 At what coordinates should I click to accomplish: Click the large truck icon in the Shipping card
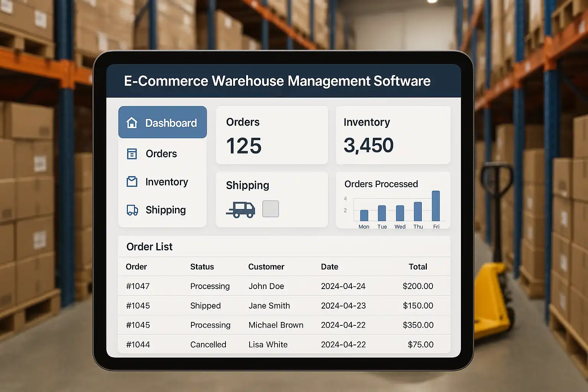pyautogui.click(x=240, y=210)
